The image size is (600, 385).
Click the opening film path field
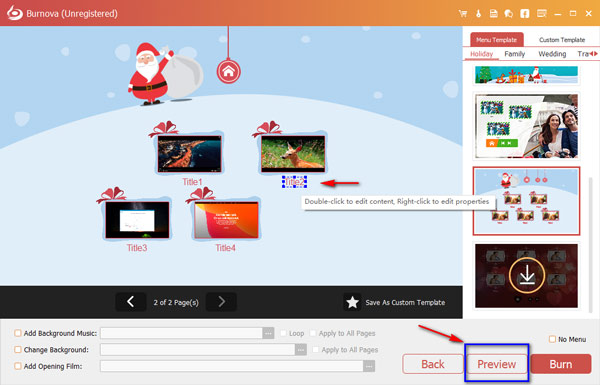232,366
